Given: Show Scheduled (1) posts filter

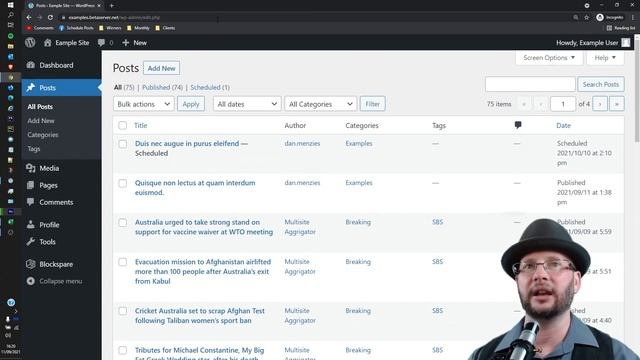Looking at the screenshot, I should 210,87.
